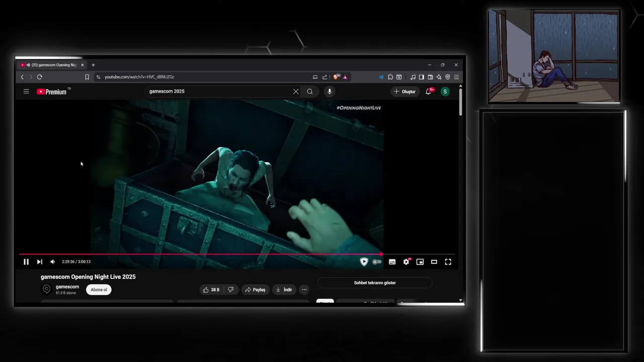Screen dimensions: 644x362
Task: Toggle subtitles on the player
Action: pyautogui.click(x=392, y=262)
